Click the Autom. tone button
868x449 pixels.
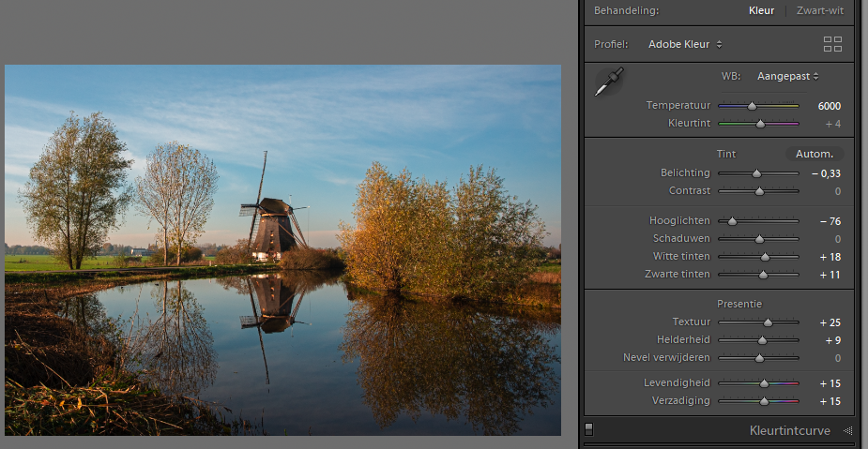click(x=814, y=154)
